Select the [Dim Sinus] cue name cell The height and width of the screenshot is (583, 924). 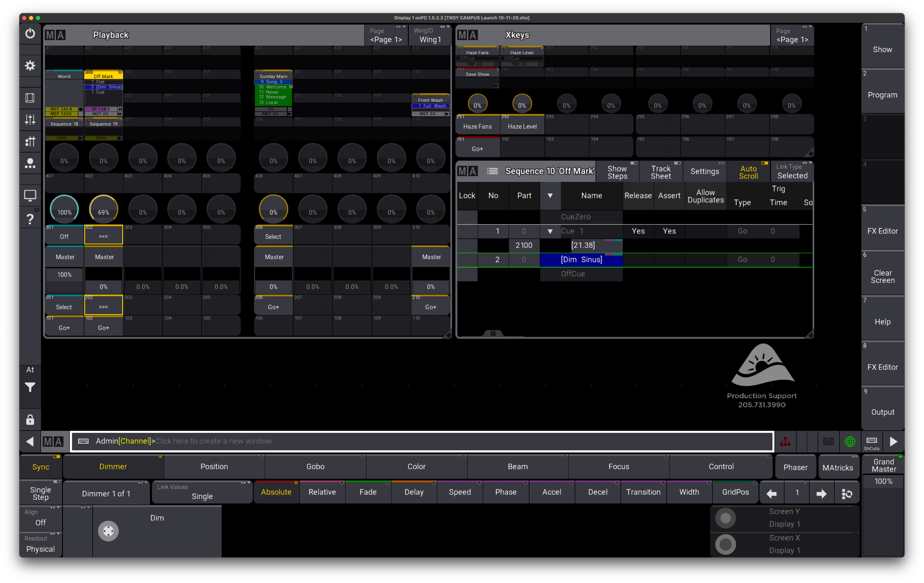tap(581, 260)
